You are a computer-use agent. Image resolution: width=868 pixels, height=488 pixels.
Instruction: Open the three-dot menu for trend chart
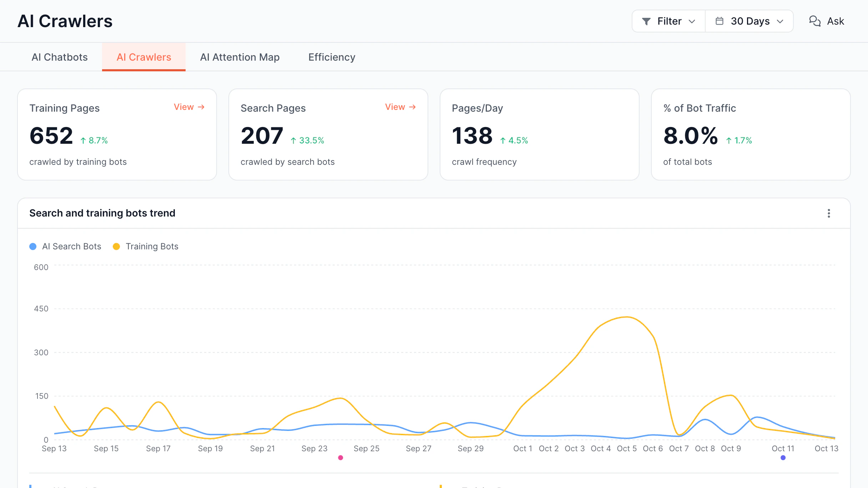pyautogui.click(x=829, y=213)
